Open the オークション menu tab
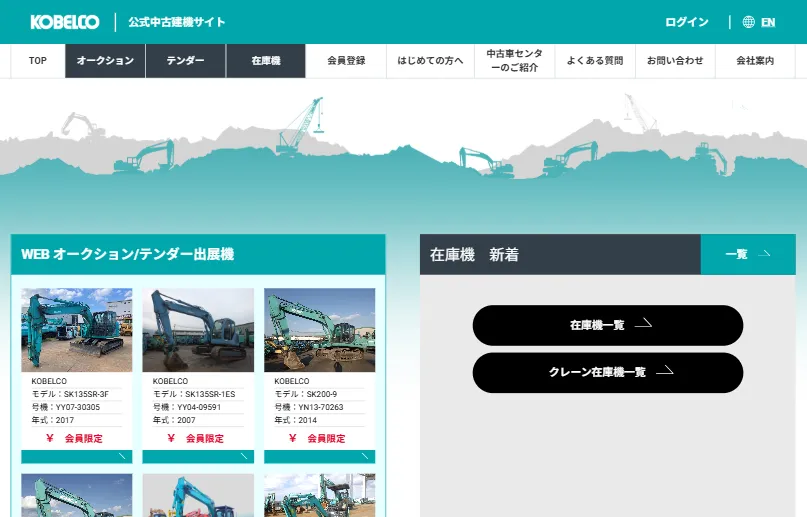The height and width of the screenshot is (517, 807). (105, 61)
